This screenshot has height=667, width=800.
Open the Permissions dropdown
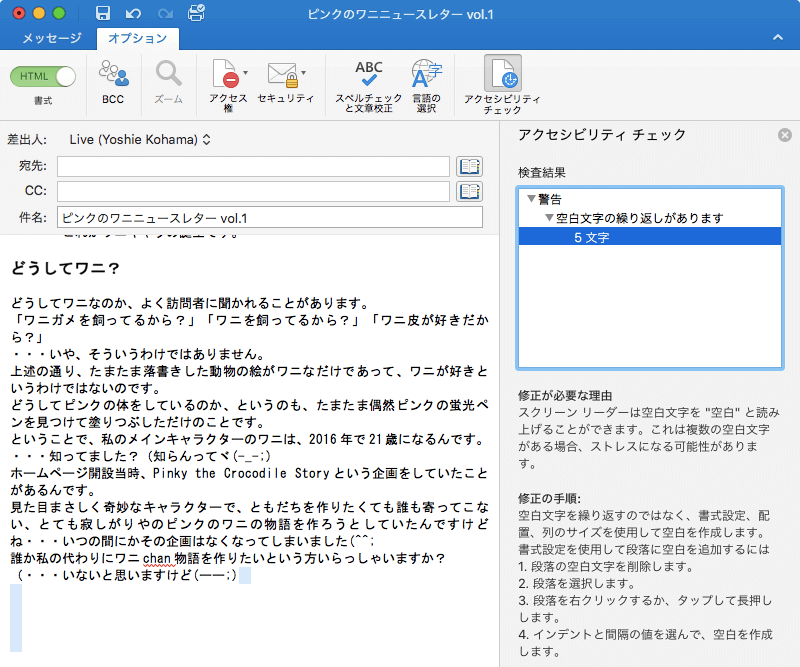pos(229,82)
